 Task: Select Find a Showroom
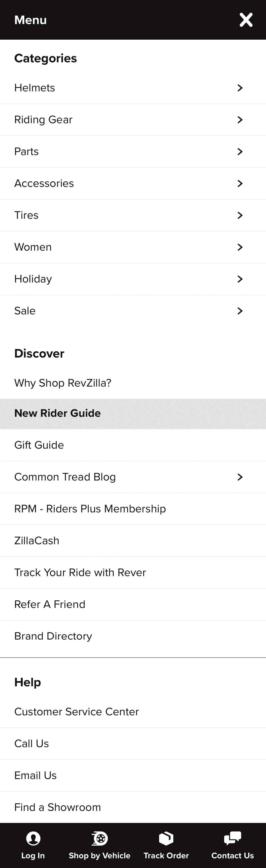[x=57, y=807]
